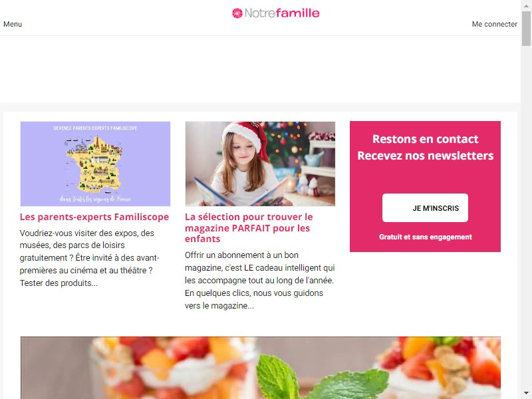532x399 pixels.
Task: Click the JE M'INSCRIS button
Action: (x=425, y=208)
